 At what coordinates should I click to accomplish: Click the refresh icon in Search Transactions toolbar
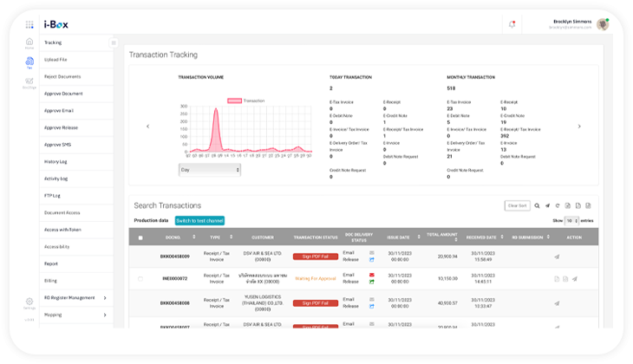558,205
